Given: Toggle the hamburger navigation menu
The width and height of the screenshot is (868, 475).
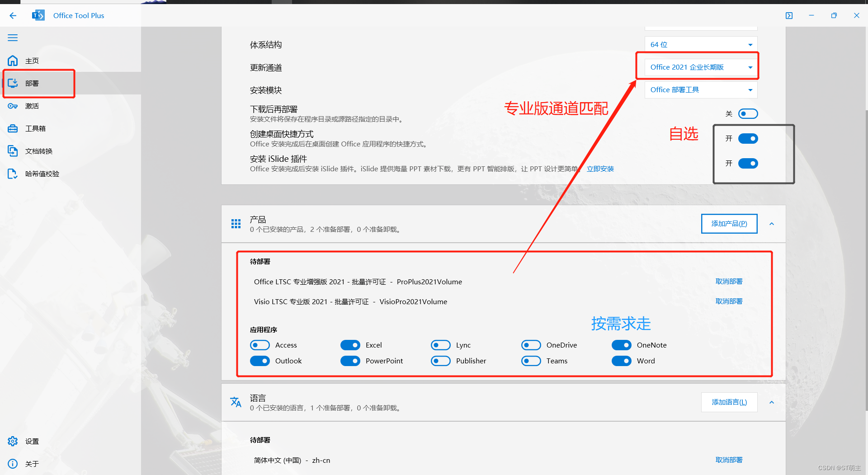Looking at the screenshot, I should point(13,38).
